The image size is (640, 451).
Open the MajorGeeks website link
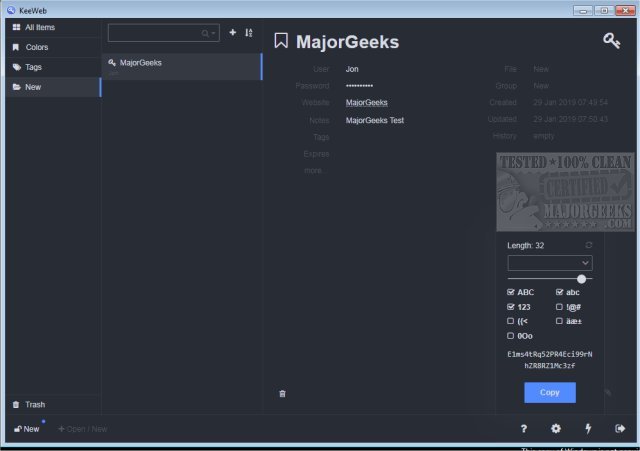pos(367,102)
